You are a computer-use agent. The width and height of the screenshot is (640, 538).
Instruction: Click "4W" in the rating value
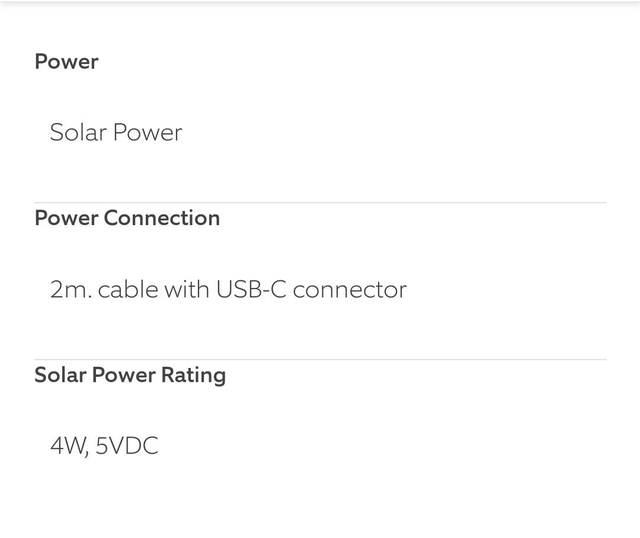(x=68, y=446)
